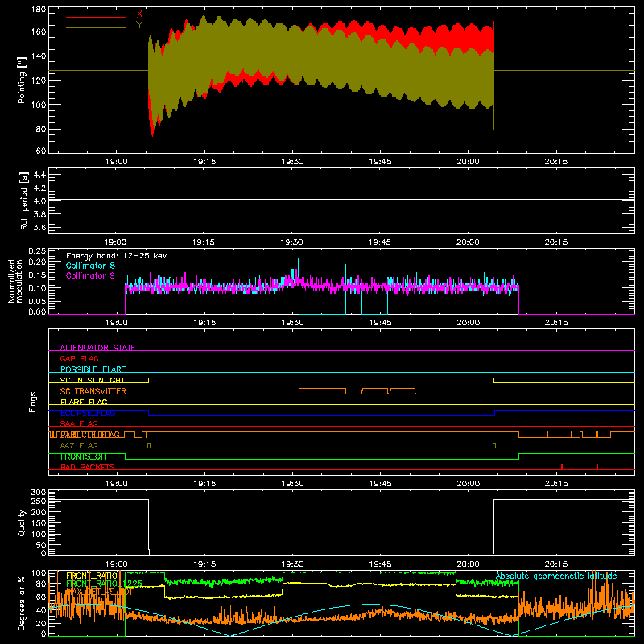Click the 20:15 label under the Flags plot

(556, 484)
